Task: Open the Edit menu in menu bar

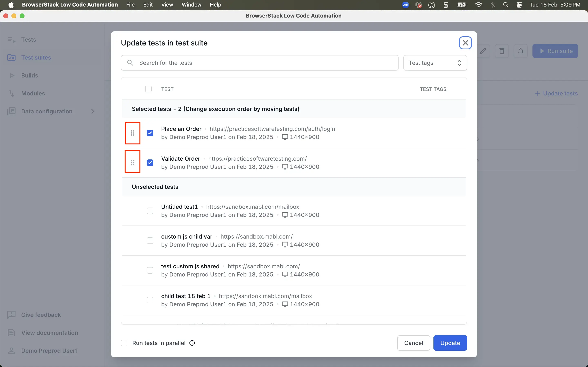Action: pos(148,5)
